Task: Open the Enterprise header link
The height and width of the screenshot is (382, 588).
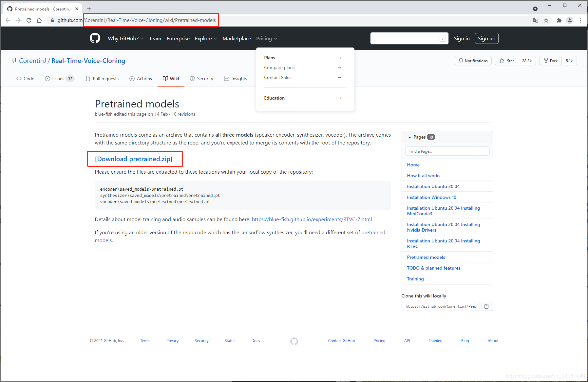Action: (178, 38)
